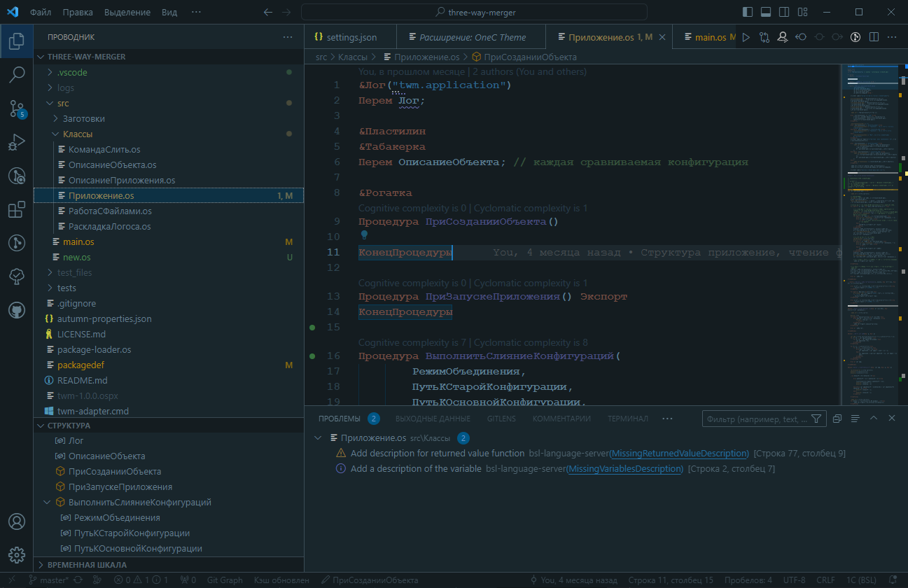This screenshot has width=908, height=588.
Task: Select ПриЗапускеПриложения in outline
Action: pyautogui.click(x=120, y=486)
